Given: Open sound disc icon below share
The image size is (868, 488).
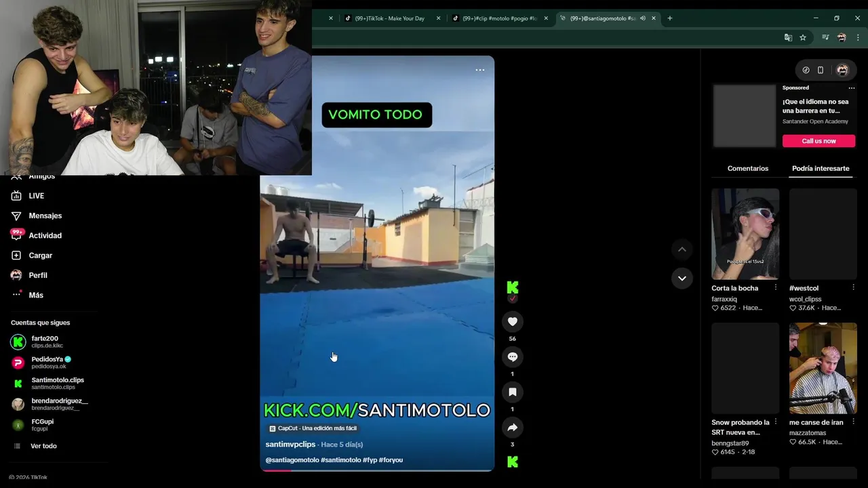Looking at the screenshot, I should (513, 462).
